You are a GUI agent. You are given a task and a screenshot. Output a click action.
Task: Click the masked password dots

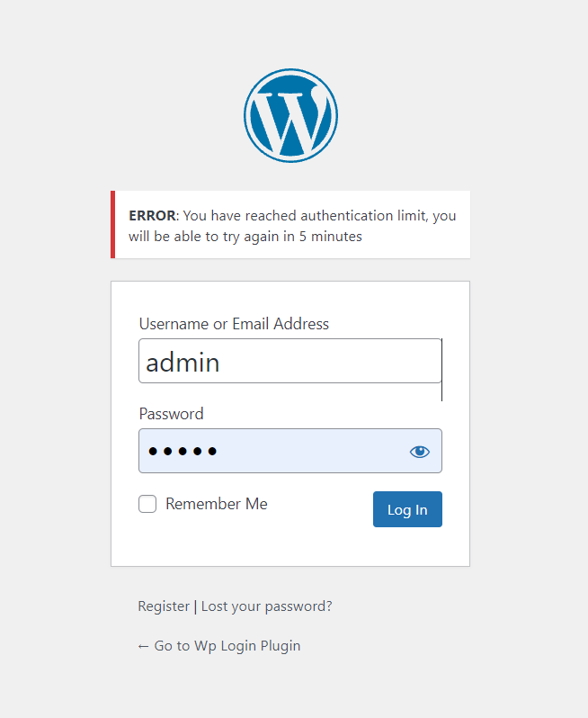pos(183,452)
